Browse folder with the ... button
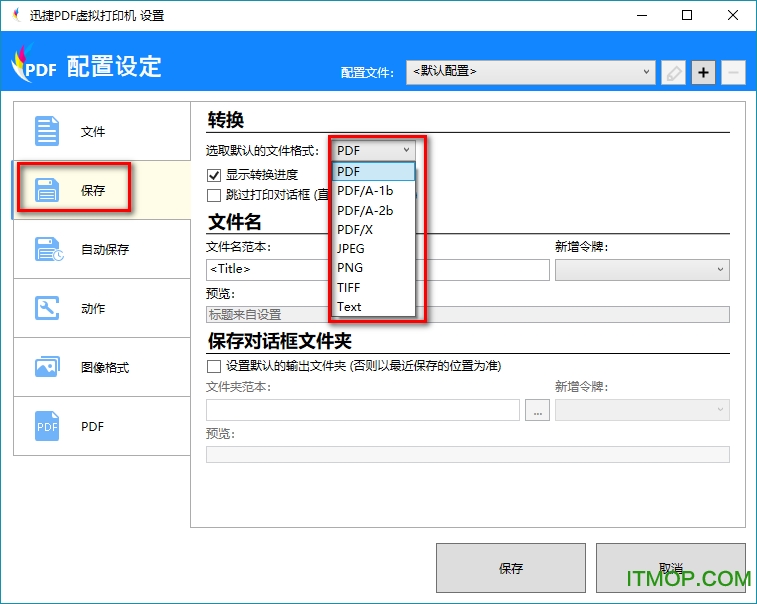This screenshot has width=757, height=604. [537, 409]
